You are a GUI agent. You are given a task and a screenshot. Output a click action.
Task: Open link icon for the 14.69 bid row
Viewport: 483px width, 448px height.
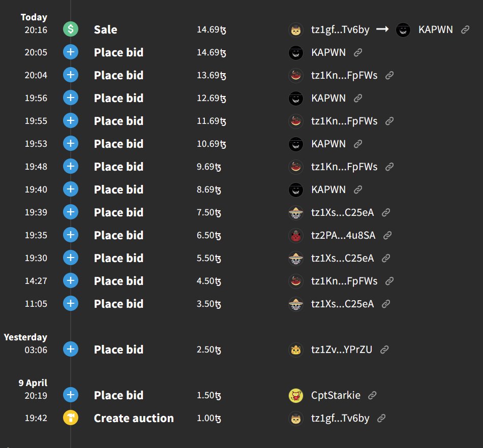click(x=357, y=52)
